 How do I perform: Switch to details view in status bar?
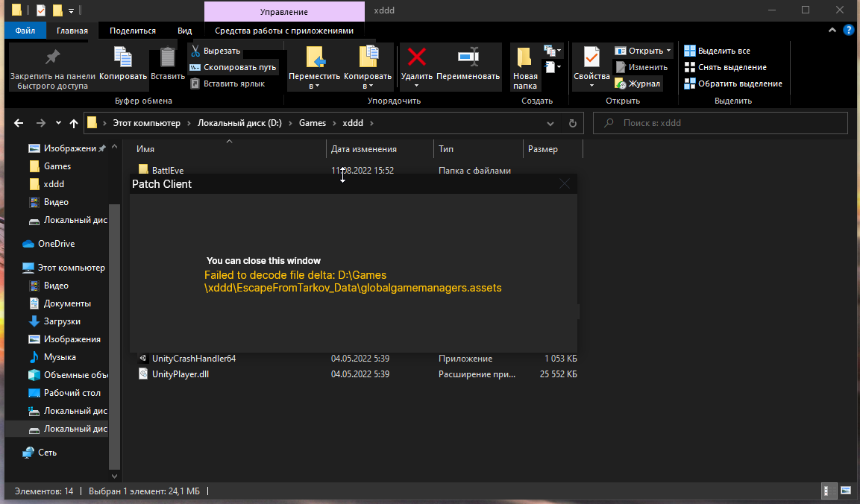click(828, 491)
